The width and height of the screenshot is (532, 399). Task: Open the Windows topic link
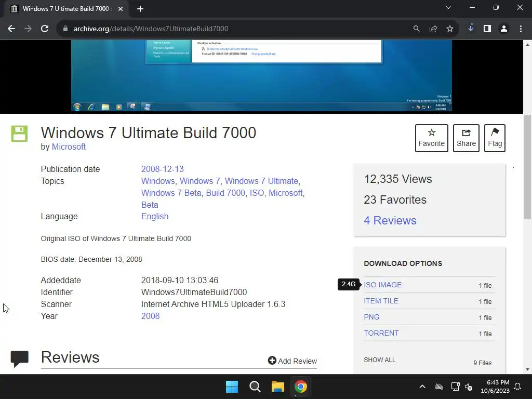click(158, 181)
